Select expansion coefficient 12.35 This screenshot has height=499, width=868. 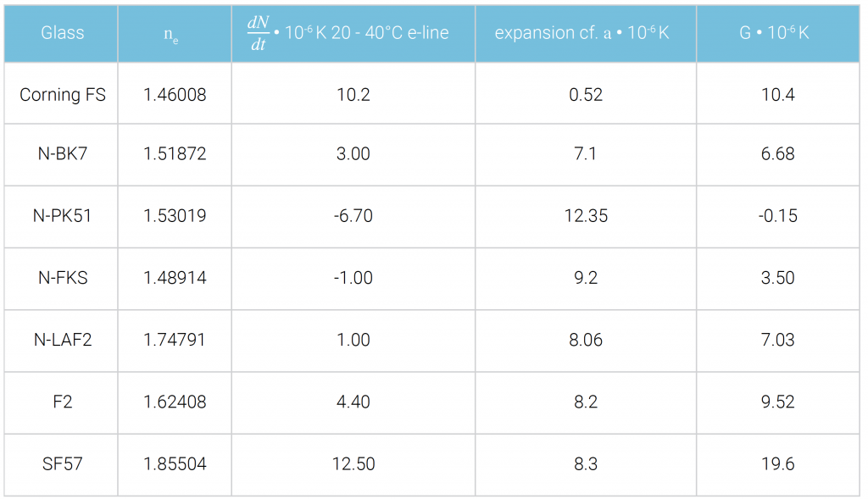[586, 216]
